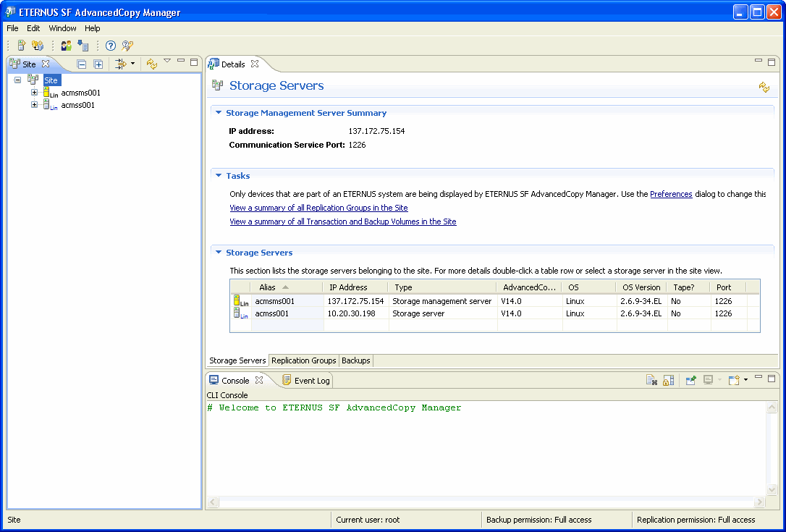Screen dimensions: 786x532
Task: Expand the acmsms001 tree node
Action: (34, 92)
